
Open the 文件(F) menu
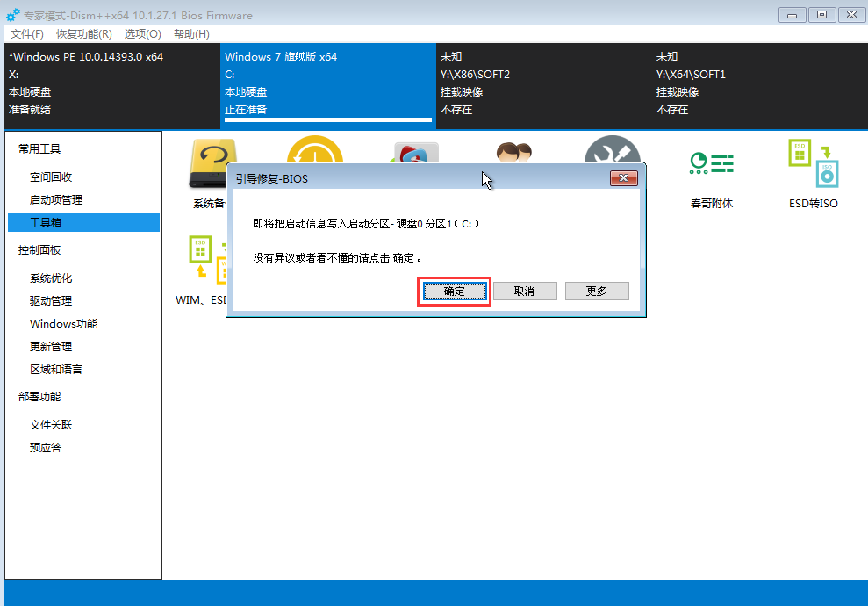click(27, 34)
